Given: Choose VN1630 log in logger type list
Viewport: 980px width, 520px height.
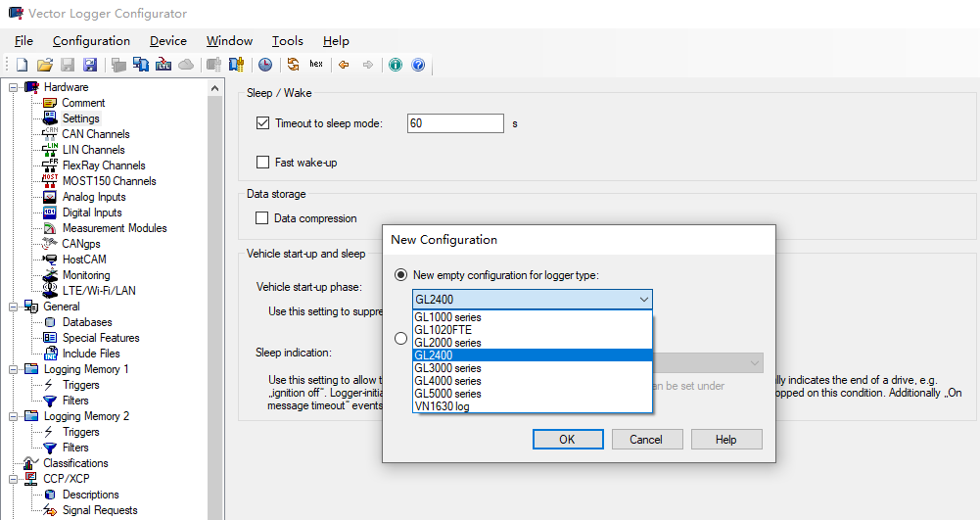Looking at the screenshot, I should tap(442, 406).
